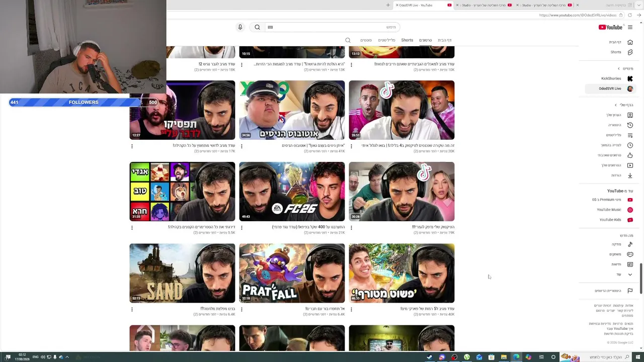Viewport: 644px width, 362px height.
Task: Open News explore icon in sidebar
Action: (630, 264)
